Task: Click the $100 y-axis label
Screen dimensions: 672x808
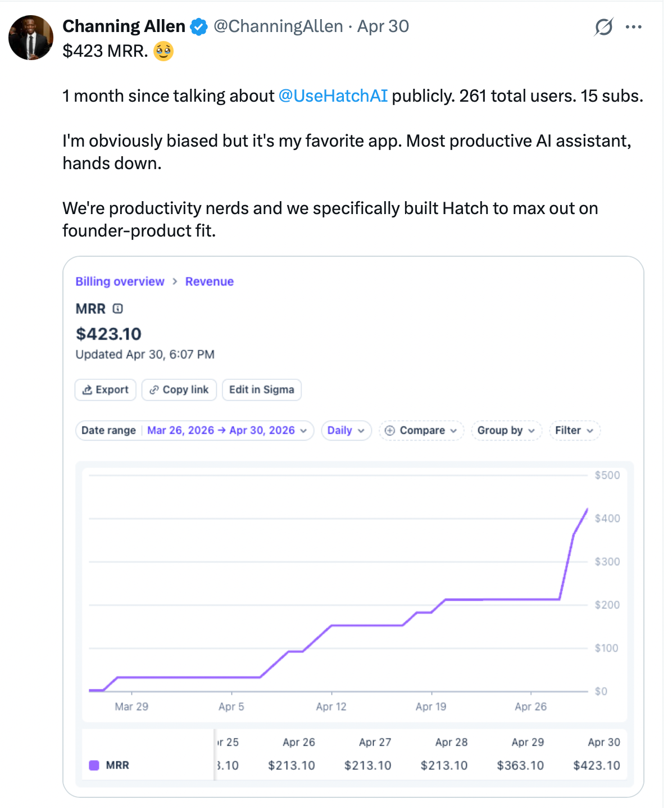Action: (x=607, y=648)
